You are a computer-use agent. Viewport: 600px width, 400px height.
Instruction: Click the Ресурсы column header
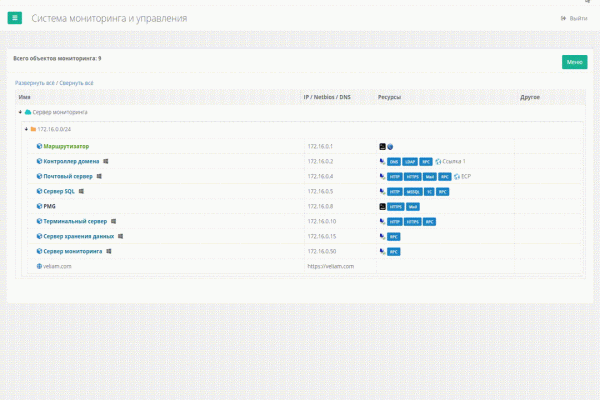(390, 97)
